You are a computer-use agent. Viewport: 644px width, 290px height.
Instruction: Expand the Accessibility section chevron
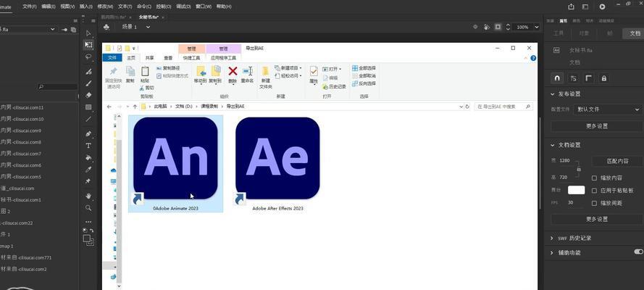coord(553,253)
